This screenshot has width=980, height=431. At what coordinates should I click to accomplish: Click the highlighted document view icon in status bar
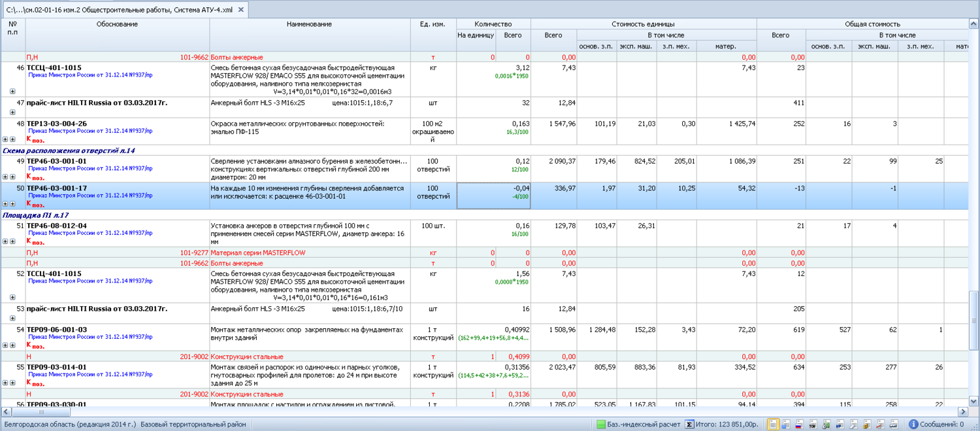coord(773,424)
